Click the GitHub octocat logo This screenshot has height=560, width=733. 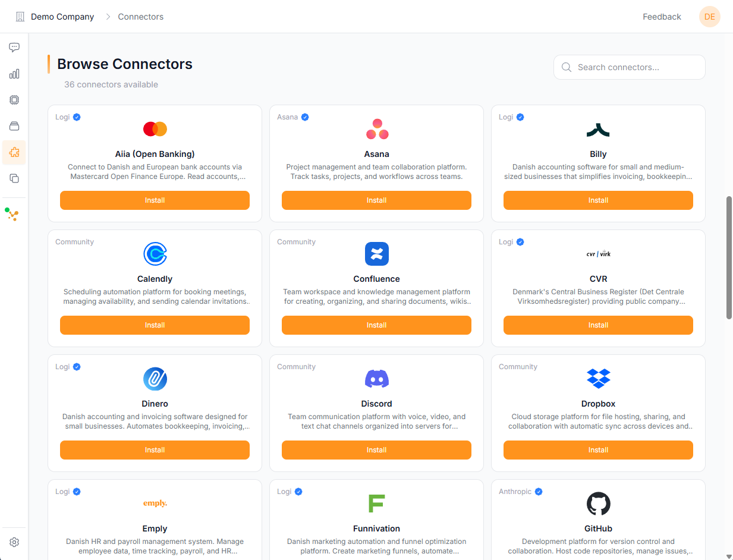(x=598, y=504)
